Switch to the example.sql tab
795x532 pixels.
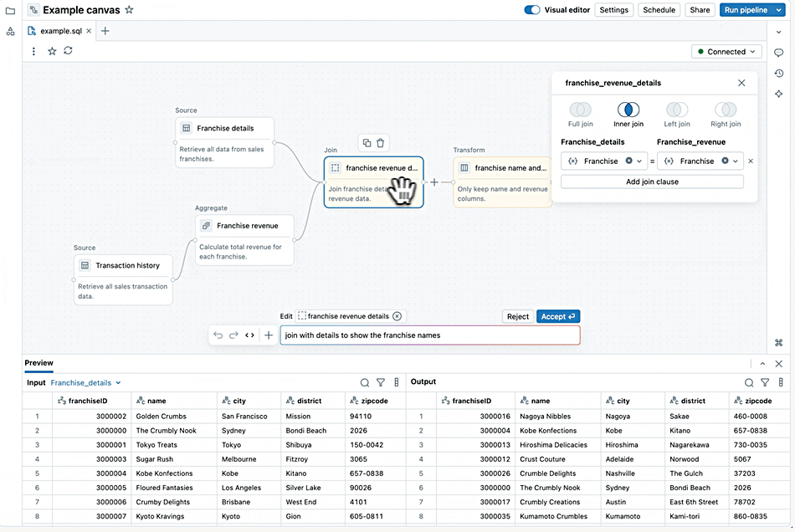pyautogui.click(x=59, y=31)
